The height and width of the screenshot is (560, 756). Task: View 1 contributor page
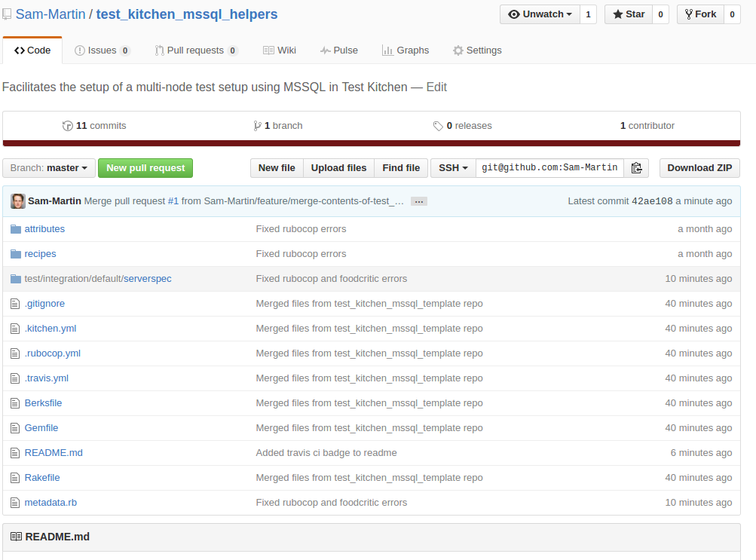[647, 126]
